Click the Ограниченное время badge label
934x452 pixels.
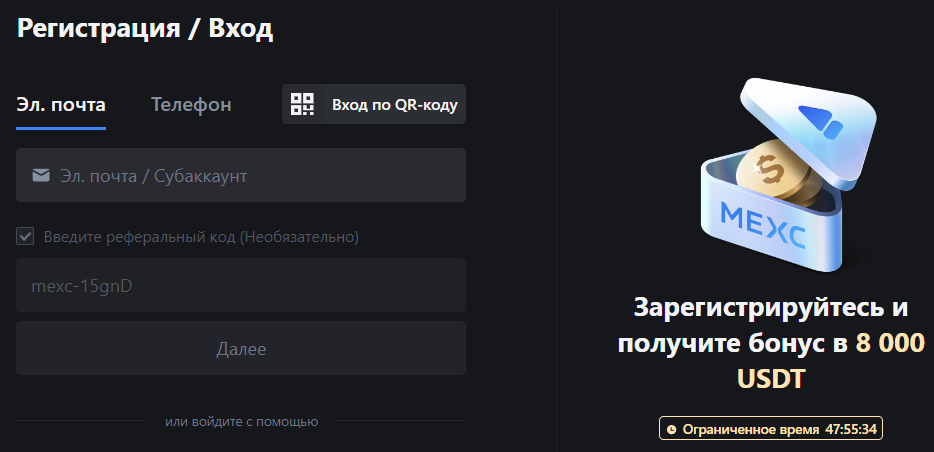(751, 429)
